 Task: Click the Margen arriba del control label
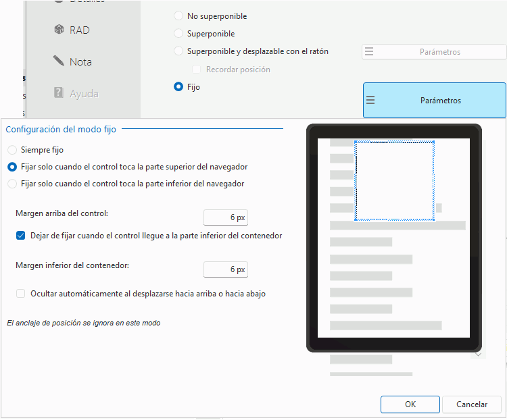click(x=62, y=213)
